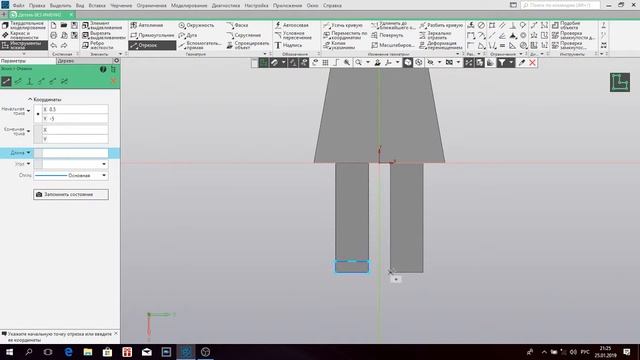Open the Длина dropdown arrow
This screenshot has height=360, width=640.
[29, 153]
